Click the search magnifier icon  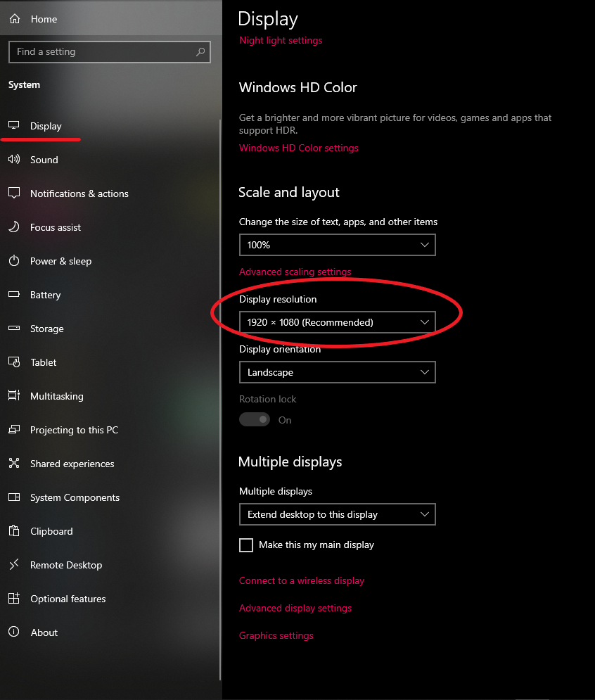200,52
